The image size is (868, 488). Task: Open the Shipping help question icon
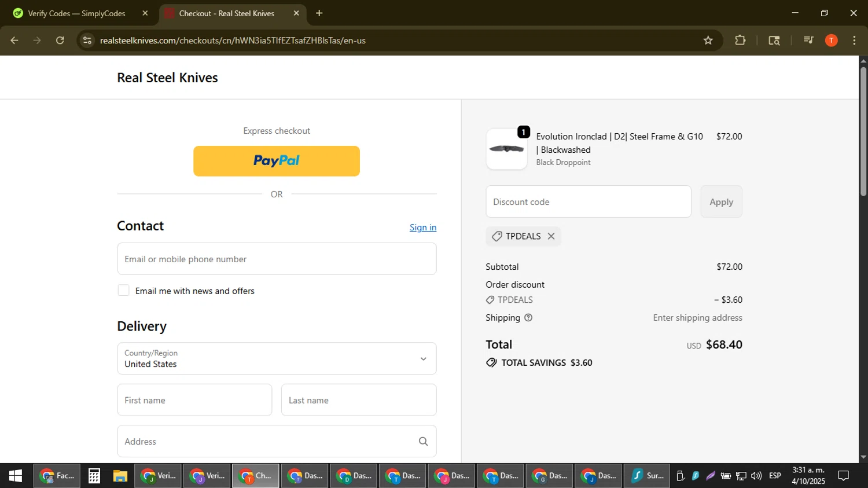[x=528, y=318]
